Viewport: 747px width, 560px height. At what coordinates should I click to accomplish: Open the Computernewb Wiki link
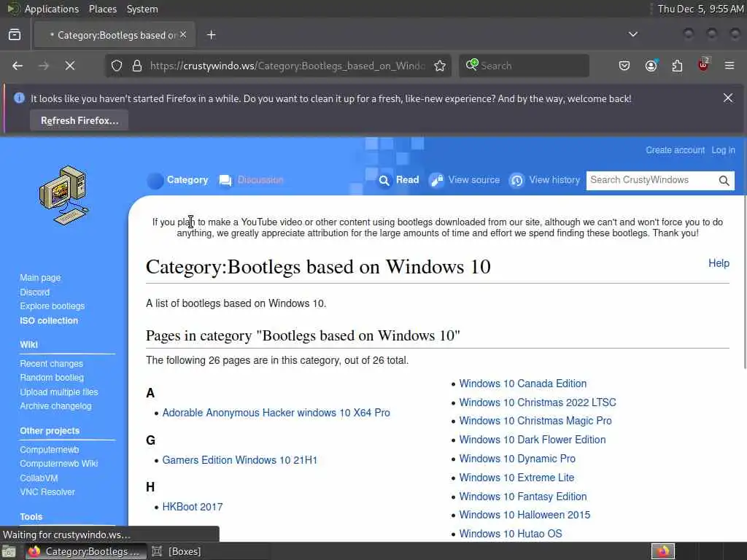(59, 463)
